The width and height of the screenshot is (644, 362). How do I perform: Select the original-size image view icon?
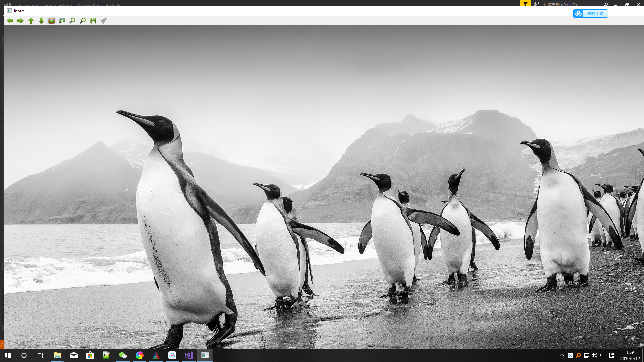click(x=51, y=21)
